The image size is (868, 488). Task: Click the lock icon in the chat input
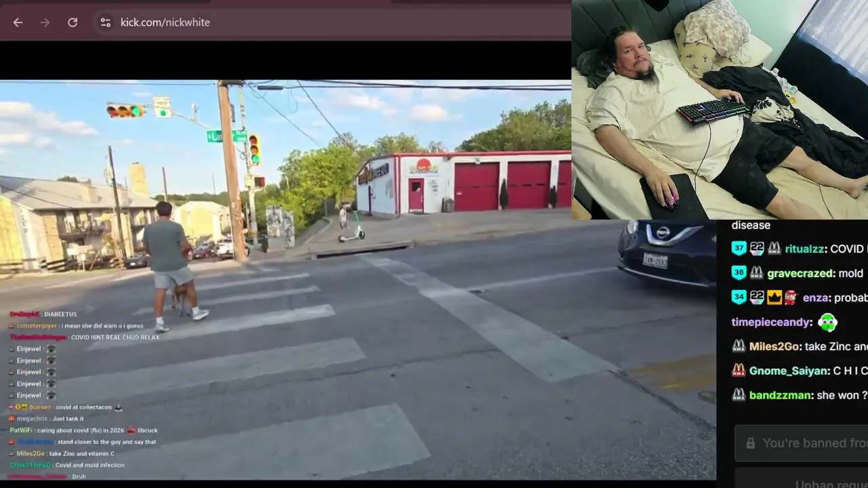pos(751,443)
